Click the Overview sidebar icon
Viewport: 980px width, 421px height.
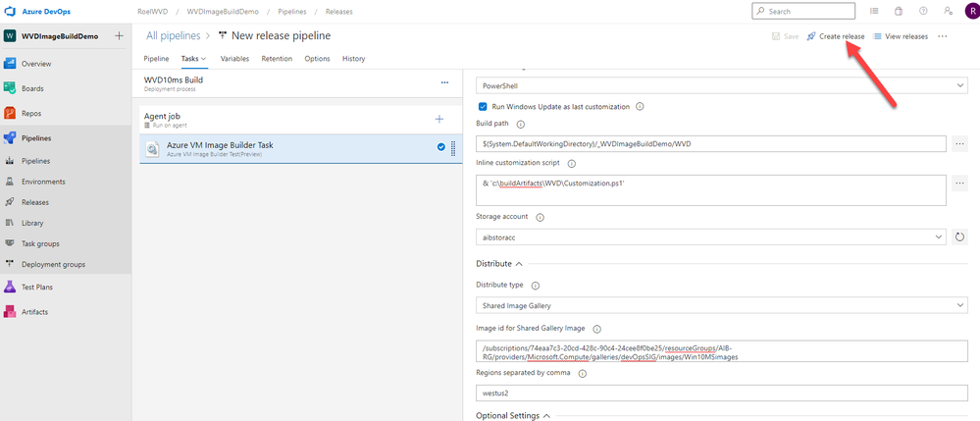point(10,63)
